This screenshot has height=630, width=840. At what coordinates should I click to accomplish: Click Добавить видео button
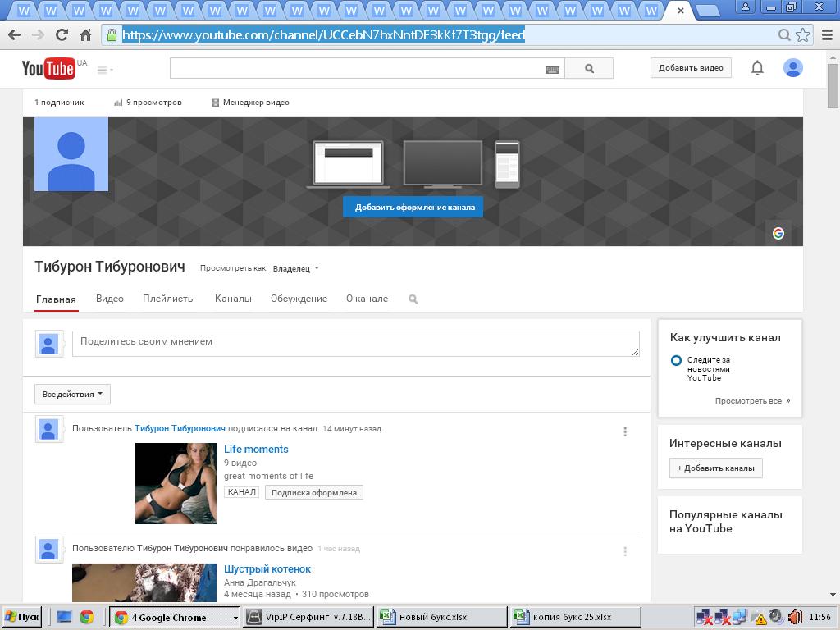[691, 68]
